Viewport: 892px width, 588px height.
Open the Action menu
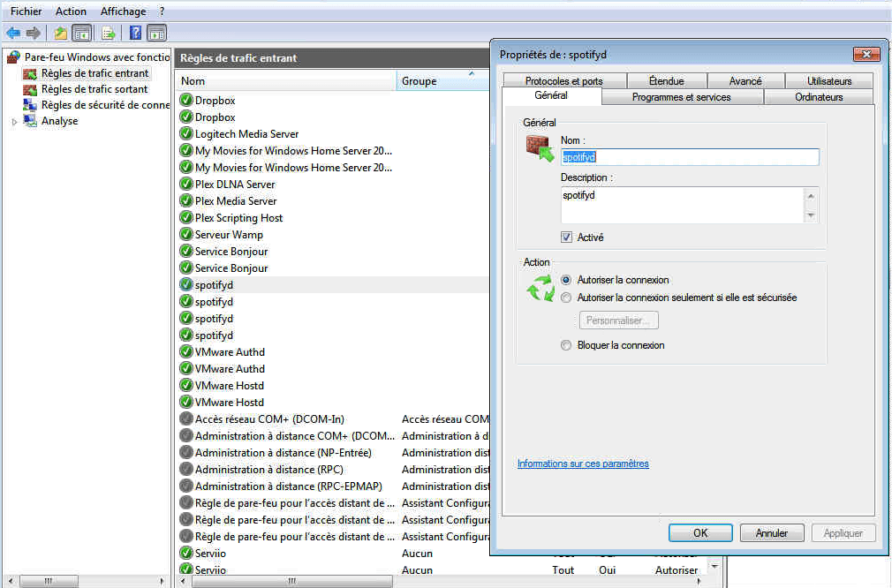tap(72, 11)
